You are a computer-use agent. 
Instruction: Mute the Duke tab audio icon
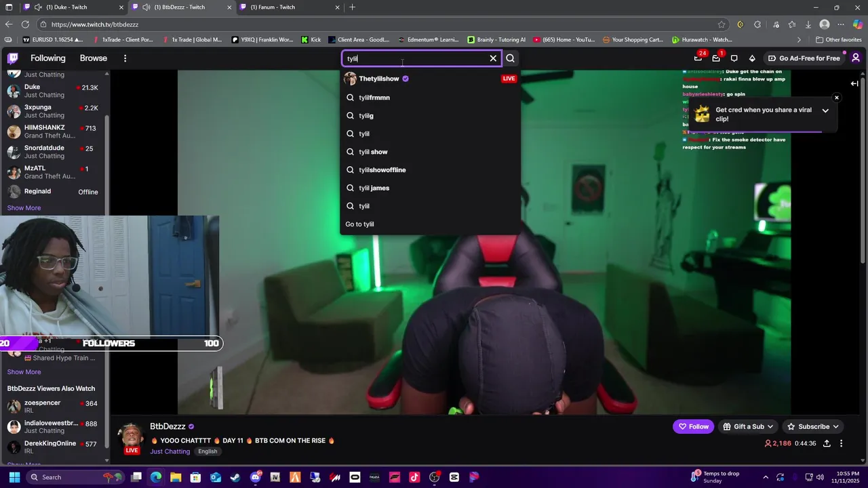[39, 7]
